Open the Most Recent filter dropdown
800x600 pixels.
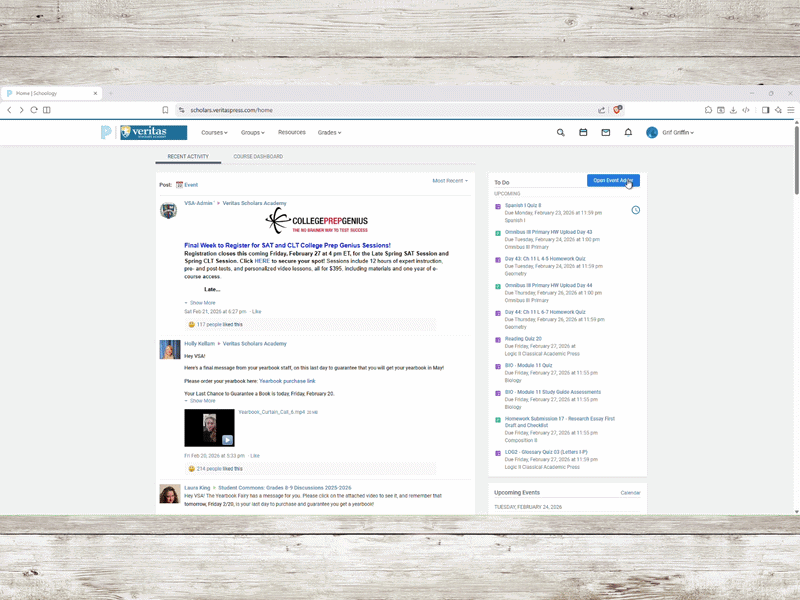pyautogui.click(x=450, y=181)
